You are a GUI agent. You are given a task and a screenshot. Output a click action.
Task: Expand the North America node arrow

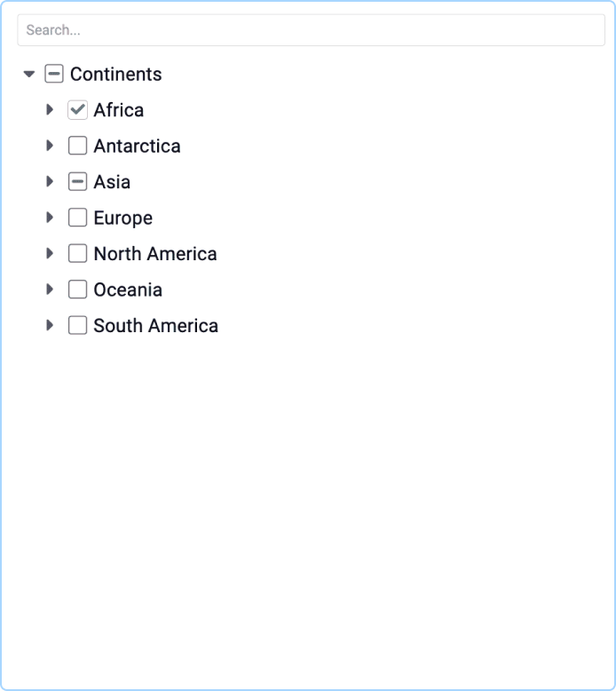50,253
